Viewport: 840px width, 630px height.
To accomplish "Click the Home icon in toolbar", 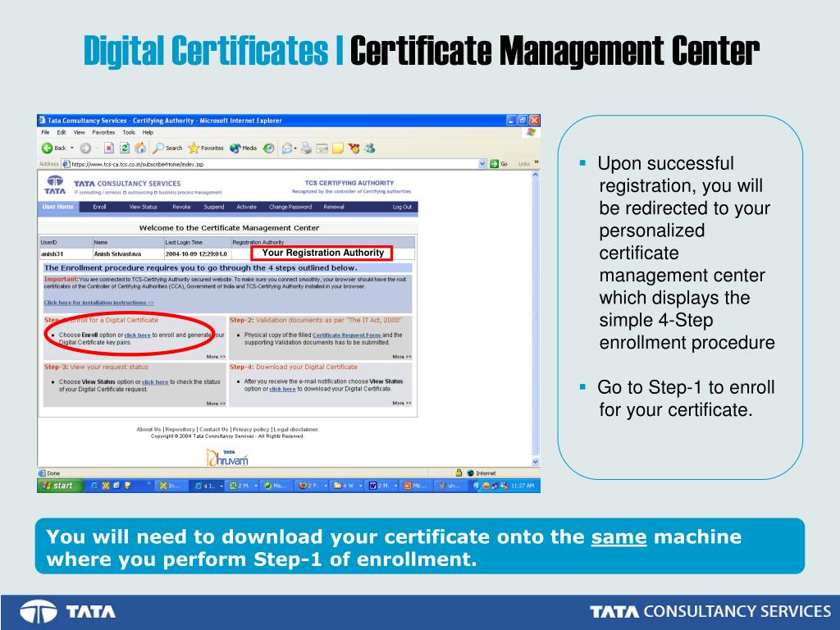I will coord(140,148).
